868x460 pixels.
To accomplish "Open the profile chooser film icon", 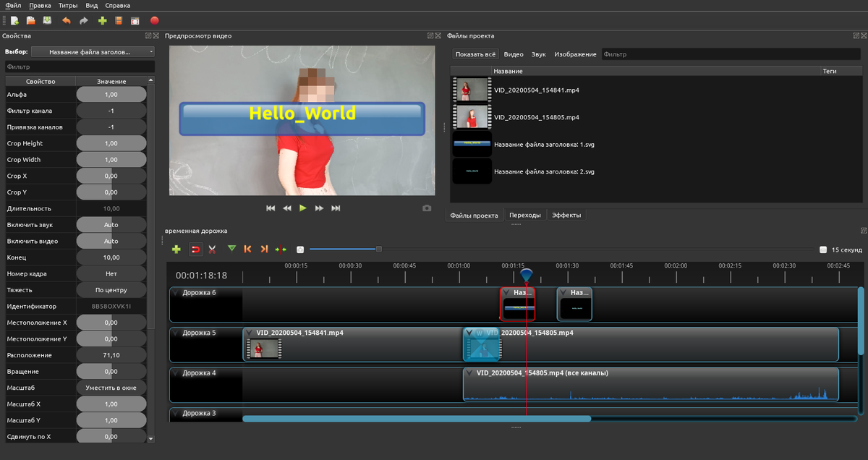I will [x=119, y=20].
